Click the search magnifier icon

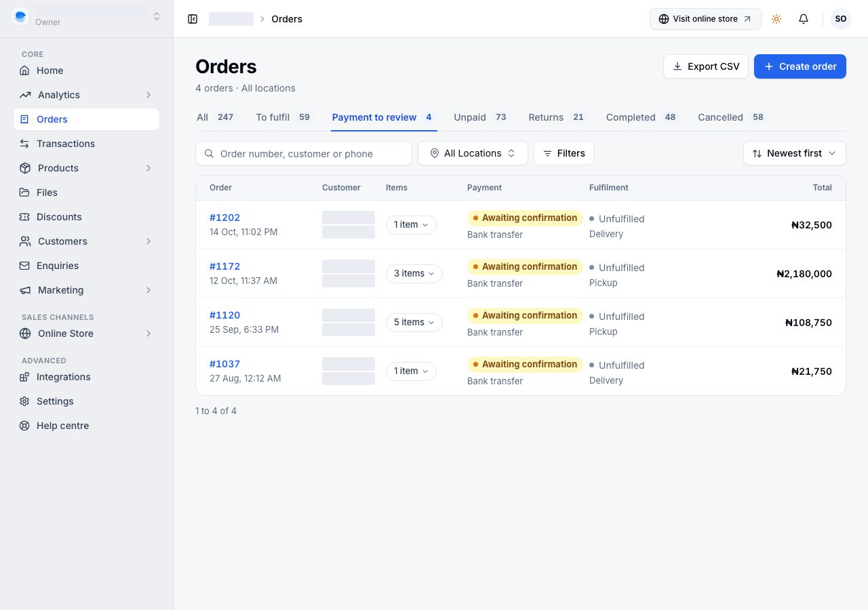[x=210, y=154]
